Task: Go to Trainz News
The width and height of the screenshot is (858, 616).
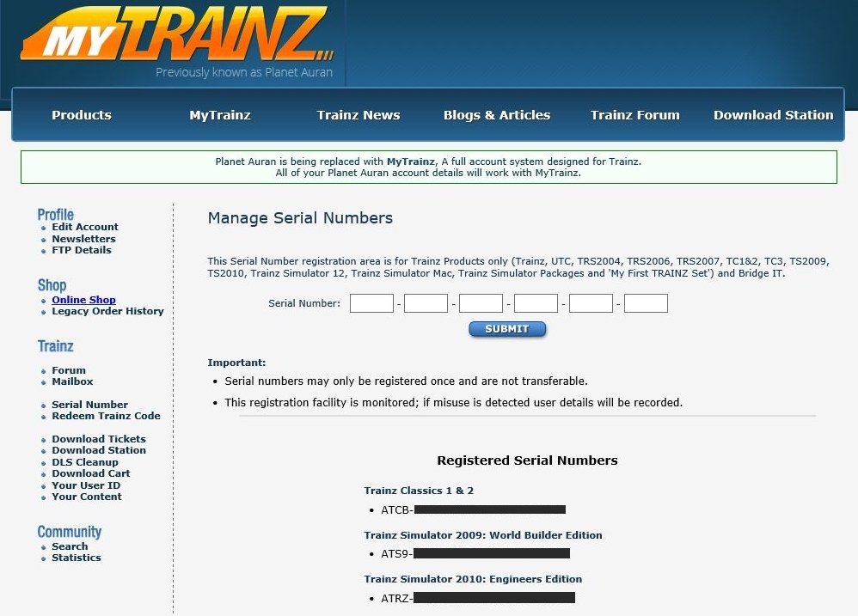Action: (x=359, y=115)
